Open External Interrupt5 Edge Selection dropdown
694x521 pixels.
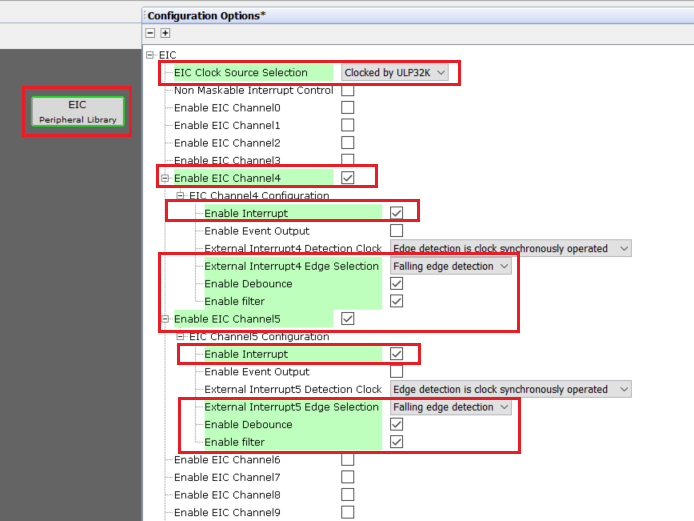[450, 407]
